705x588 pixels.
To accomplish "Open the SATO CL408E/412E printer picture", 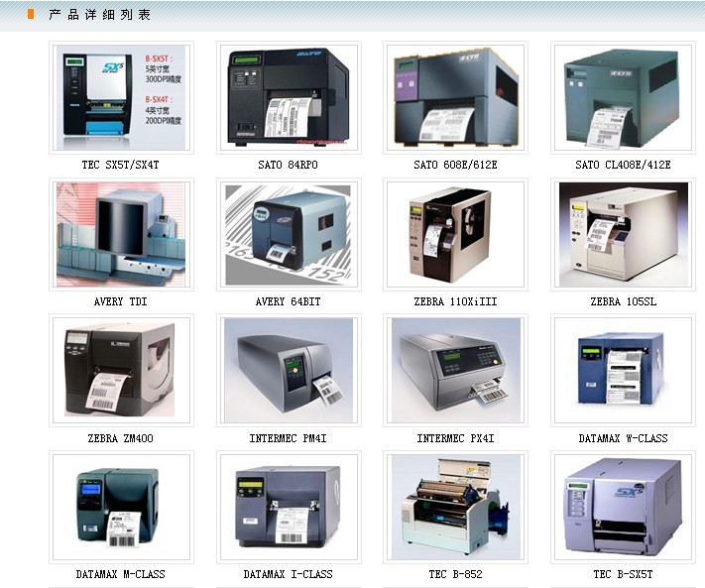I will pos(623,97).
